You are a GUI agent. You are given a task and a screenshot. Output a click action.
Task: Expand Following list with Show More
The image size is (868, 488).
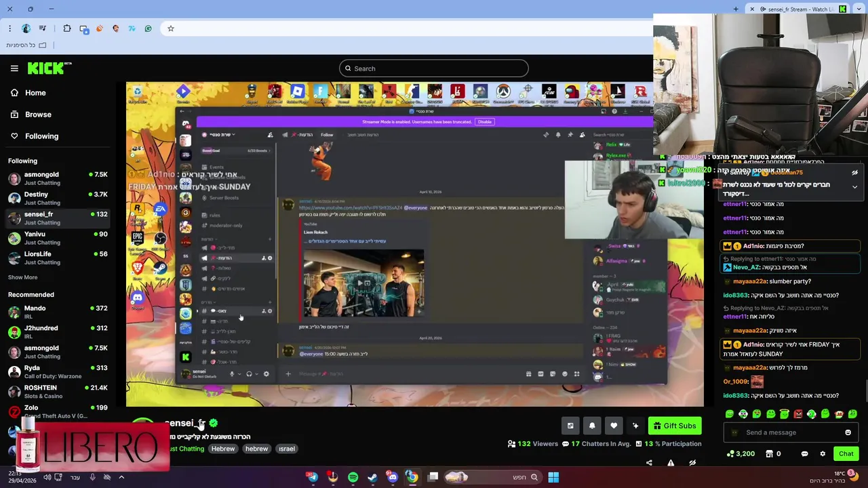click(22, 277)
